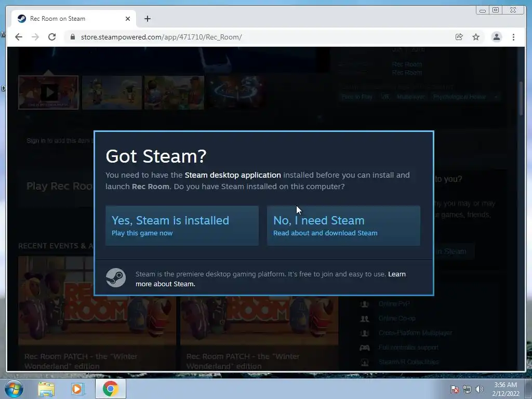532x399 pixels.
Task: Open the Chrome profile avatar menu
Action: coord(496,37)
